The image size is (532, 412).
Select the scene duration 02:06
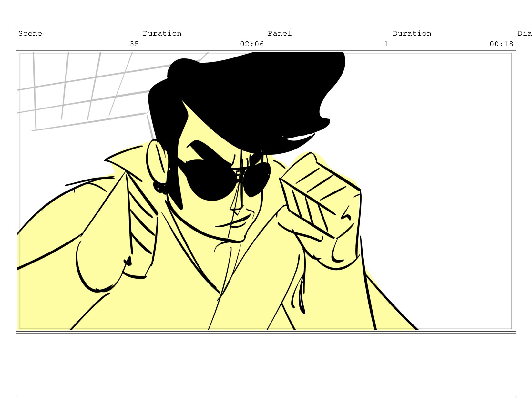[x=252, y=44]
